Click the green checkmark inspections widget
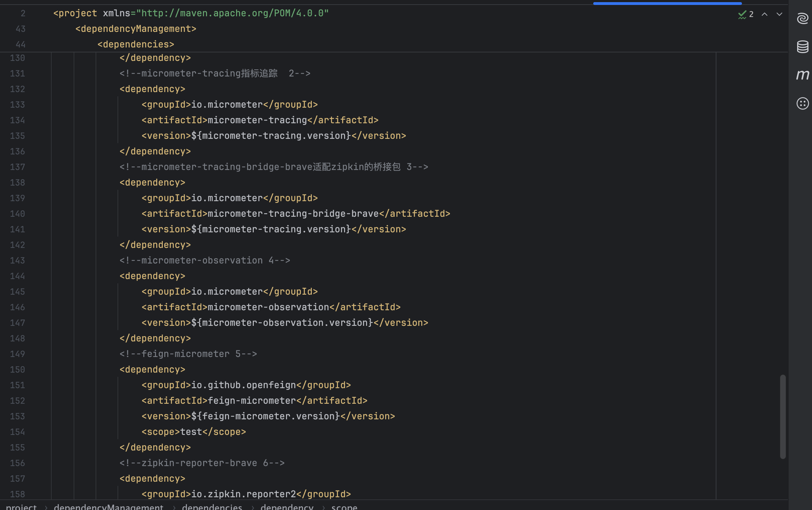 click(x=745, y=15)
